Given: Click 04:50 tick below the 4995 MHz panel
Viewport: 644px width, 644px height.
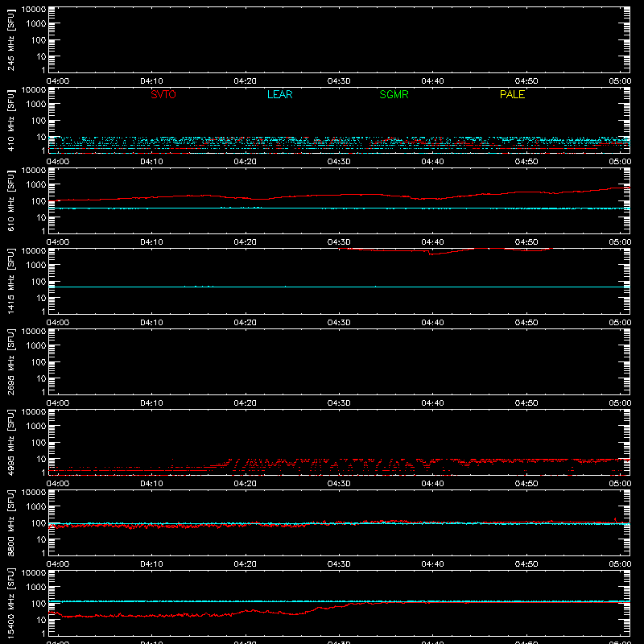Looking at the screenshot, I should (526, 484).
